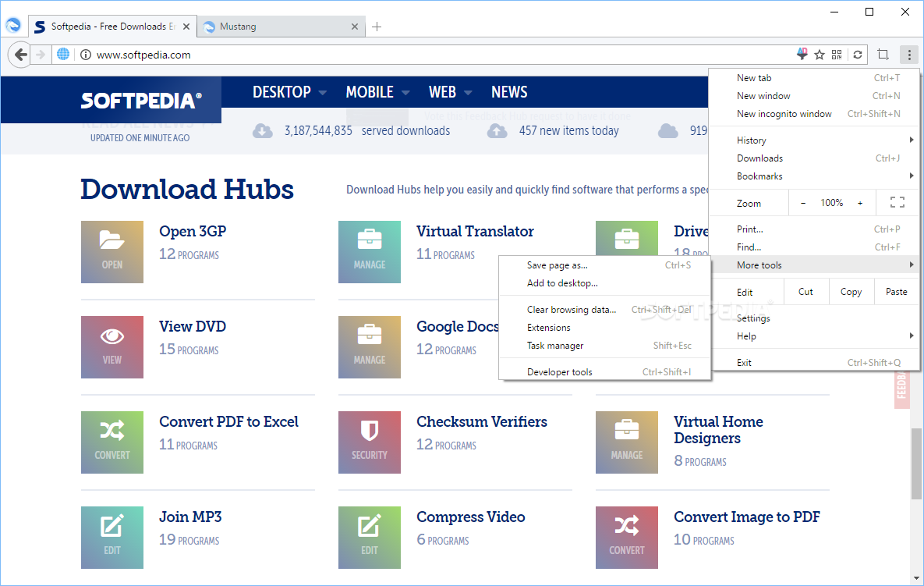Image resolution: width=924 pixels, height=586 pixels.
Task: Click the globe icon in the address bar
Action: point(63,55)
